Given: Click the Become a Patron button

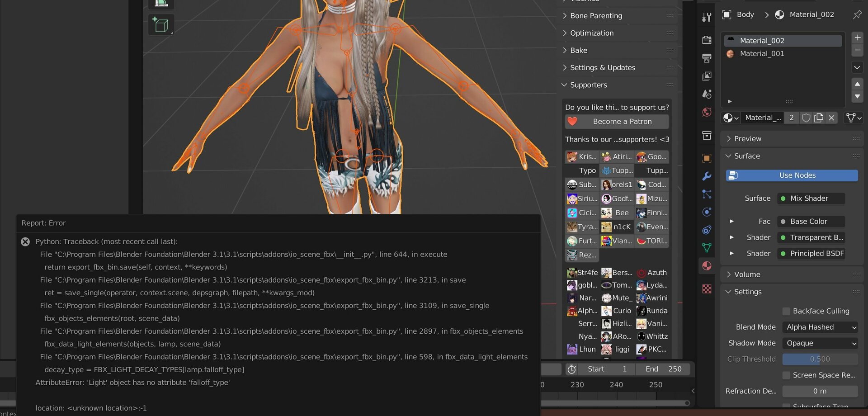Looking at the screenshot, I should point(617,122).
